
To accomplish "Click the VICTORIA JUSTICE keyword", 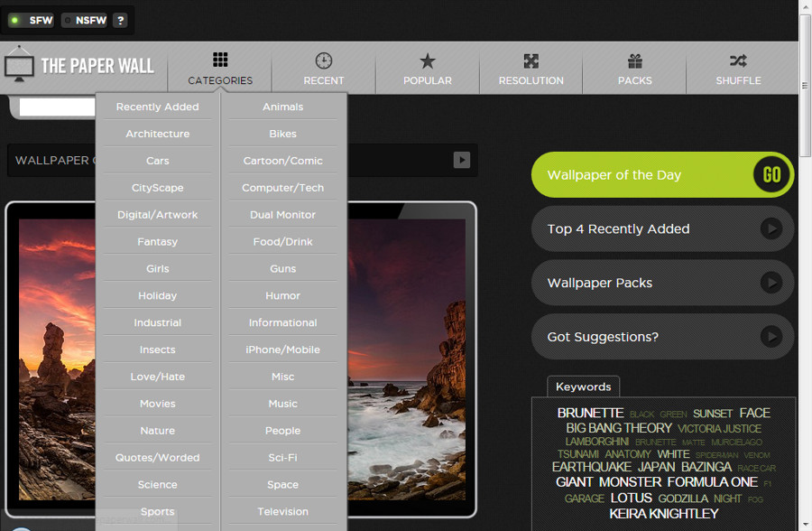I will [x=719, y=428].
